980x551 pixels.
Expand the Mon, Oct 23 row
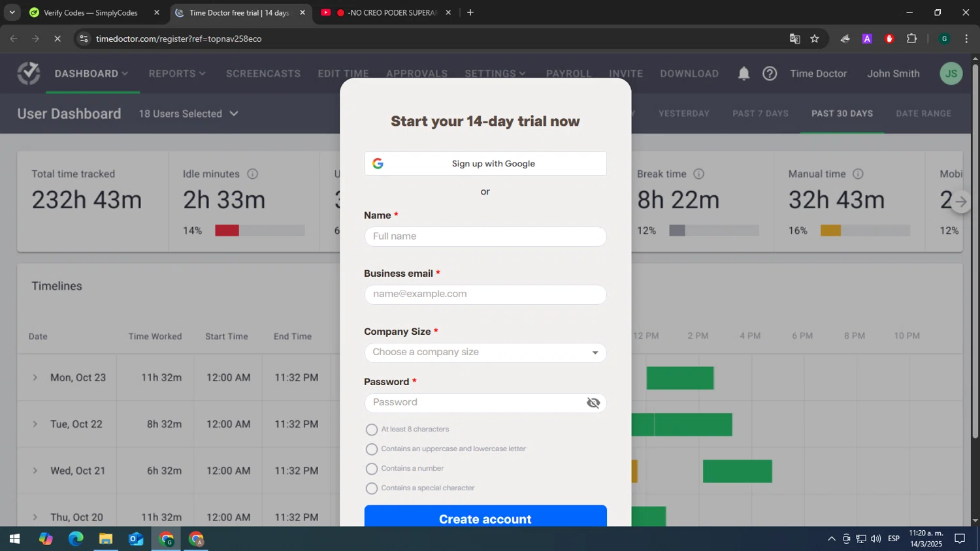tap(35, 377)
